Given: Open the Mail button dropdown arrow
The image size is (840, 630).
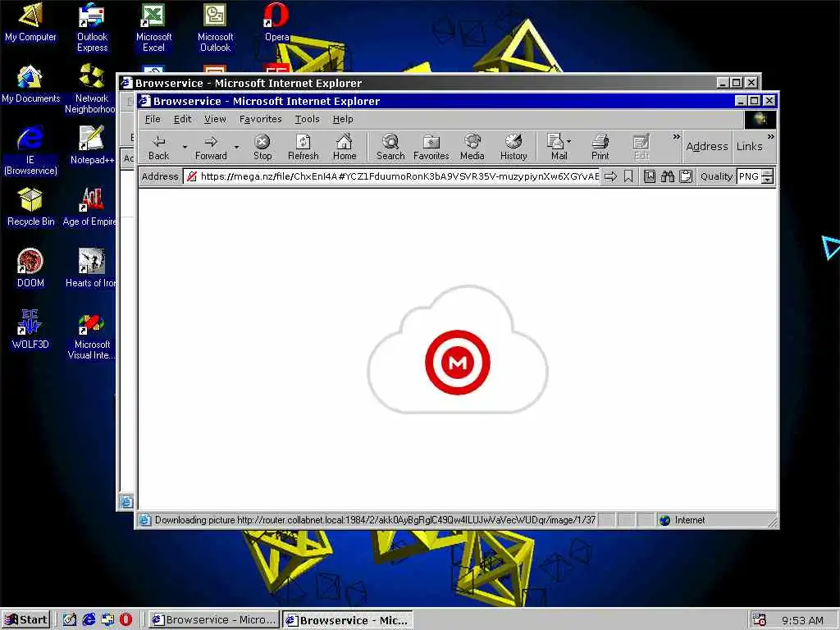Looking at the screenshot, I should tap(569, 141).
